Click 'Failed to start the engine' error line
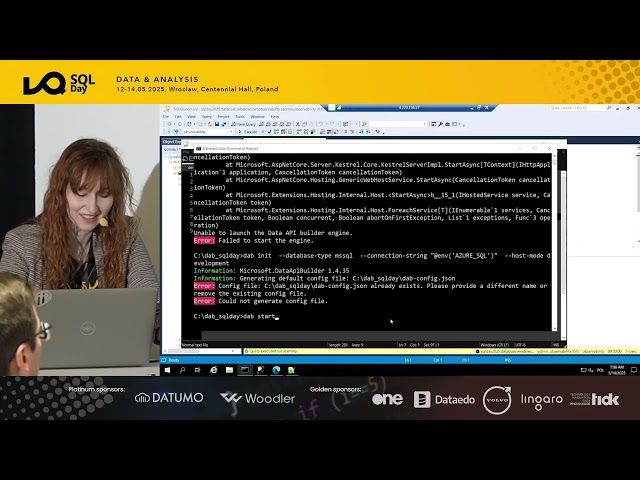The image size is (640, 480). (253, 240)
